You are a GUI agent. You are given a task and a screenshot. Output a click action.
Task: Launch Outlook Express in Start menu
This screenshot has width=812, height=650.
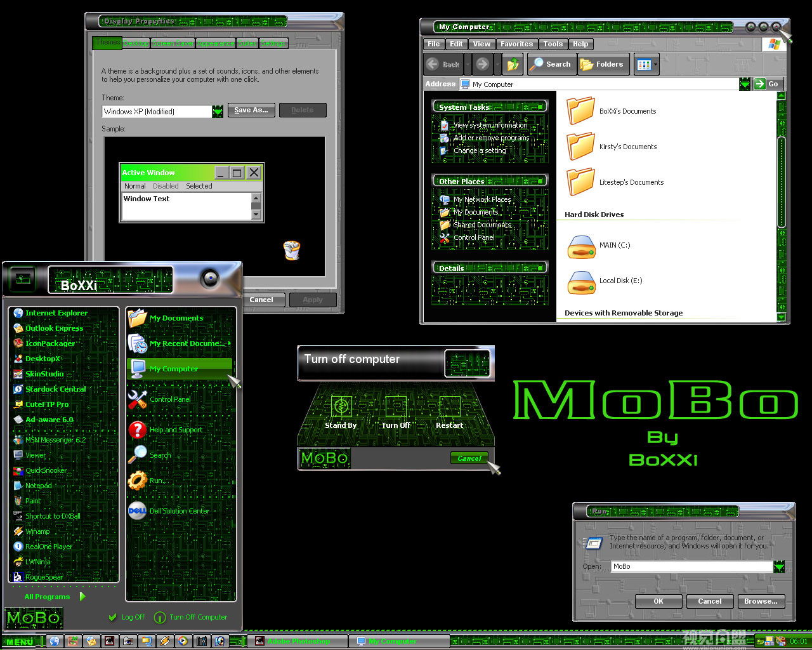point(49,328)
